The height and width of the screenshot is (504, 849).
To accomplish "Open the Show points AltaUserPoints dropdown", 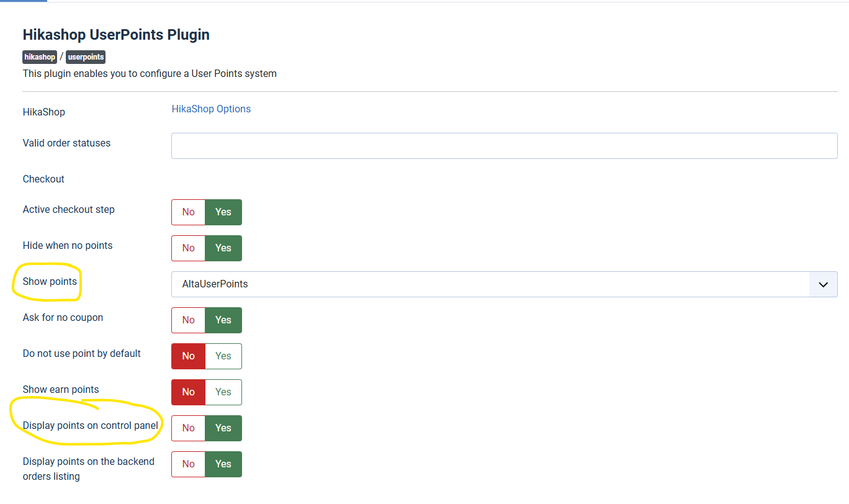I will pos(505,284).
